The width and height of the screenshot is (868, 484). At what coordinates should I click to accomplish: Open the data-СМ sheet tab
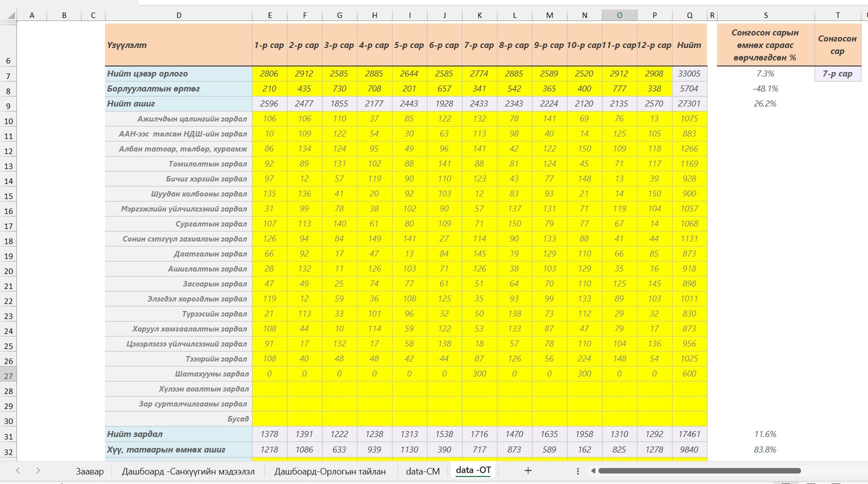(x=422, y=471)
